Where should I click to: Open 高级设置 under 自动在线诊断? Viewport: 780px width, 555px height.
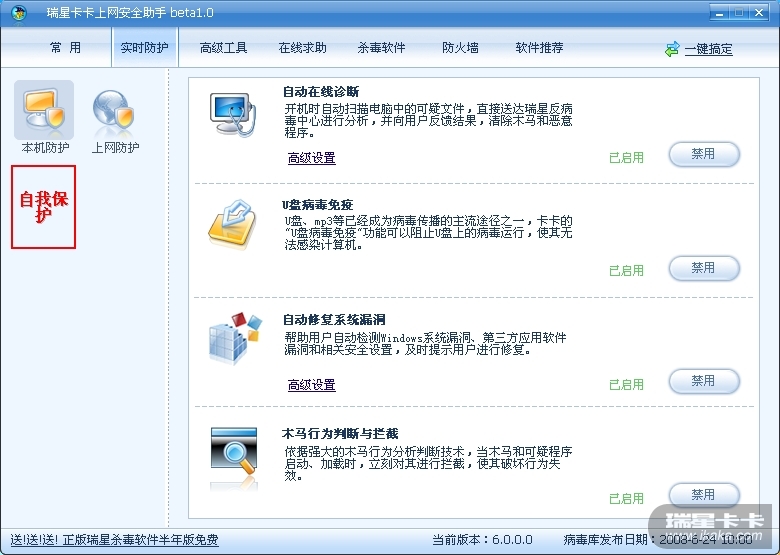pos(311,158)
